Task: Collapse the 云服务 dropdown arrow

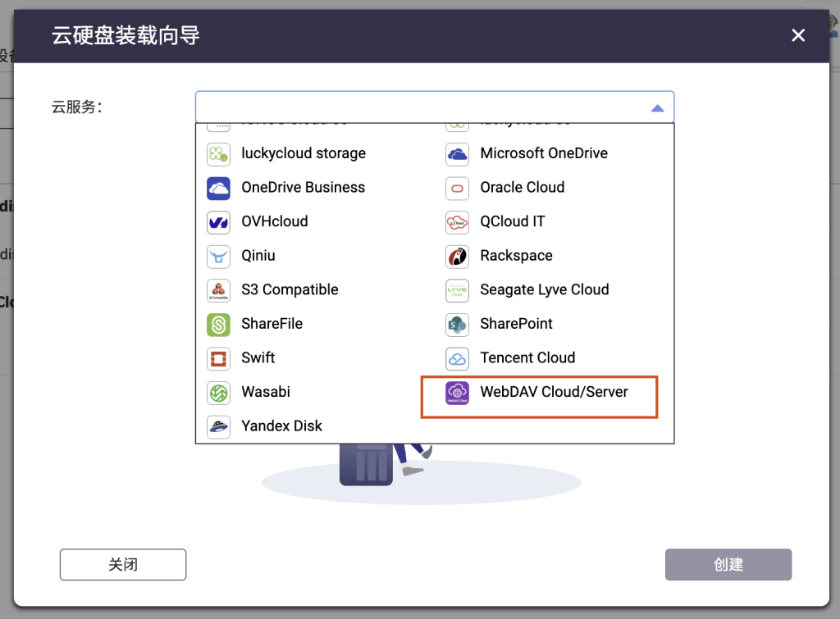Action: 657,108
